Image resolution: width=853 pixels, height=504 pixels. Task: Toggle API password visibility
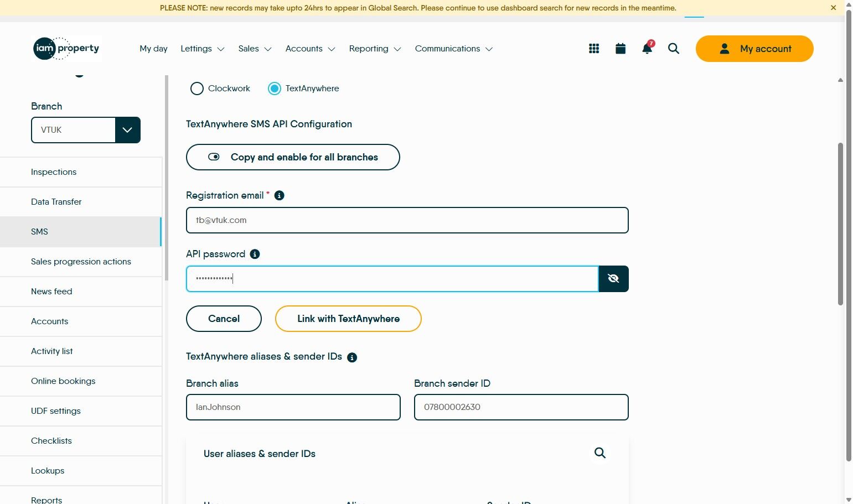[613, 278]
